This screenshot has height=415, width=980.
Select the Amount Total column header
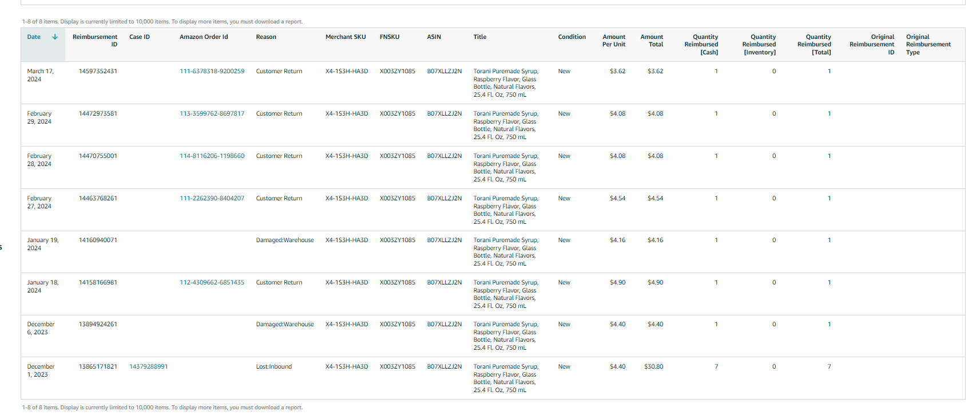(x=652, y=41)
